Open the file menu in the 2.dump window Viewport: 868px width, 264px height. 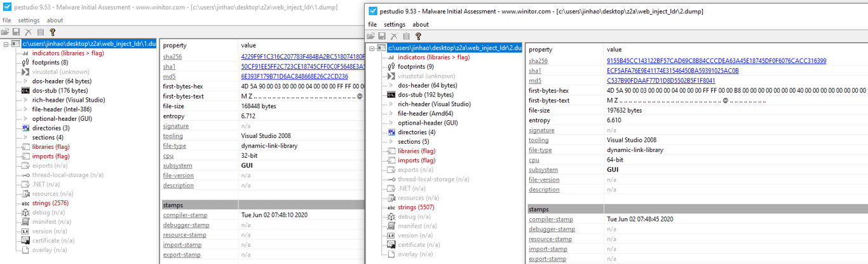(x=373, y=25)
